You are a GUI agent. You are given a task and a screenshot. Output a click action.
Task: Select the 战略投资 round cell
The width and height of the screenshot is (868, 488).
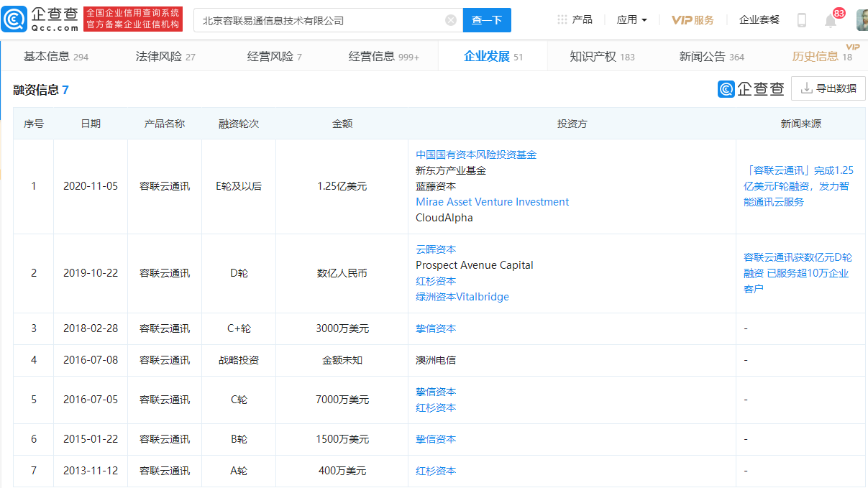coord(239,360)
